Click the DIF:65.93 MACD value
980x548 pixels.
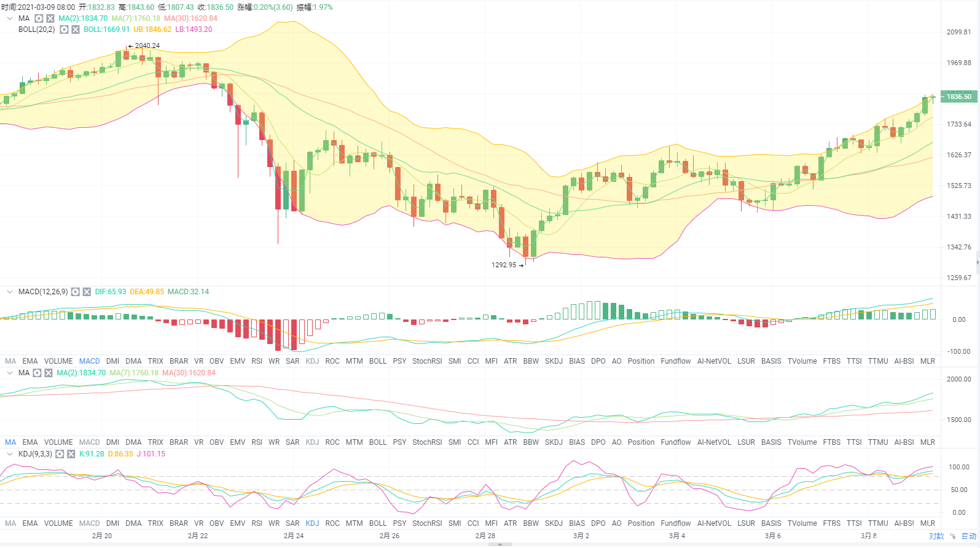(111, 292)
